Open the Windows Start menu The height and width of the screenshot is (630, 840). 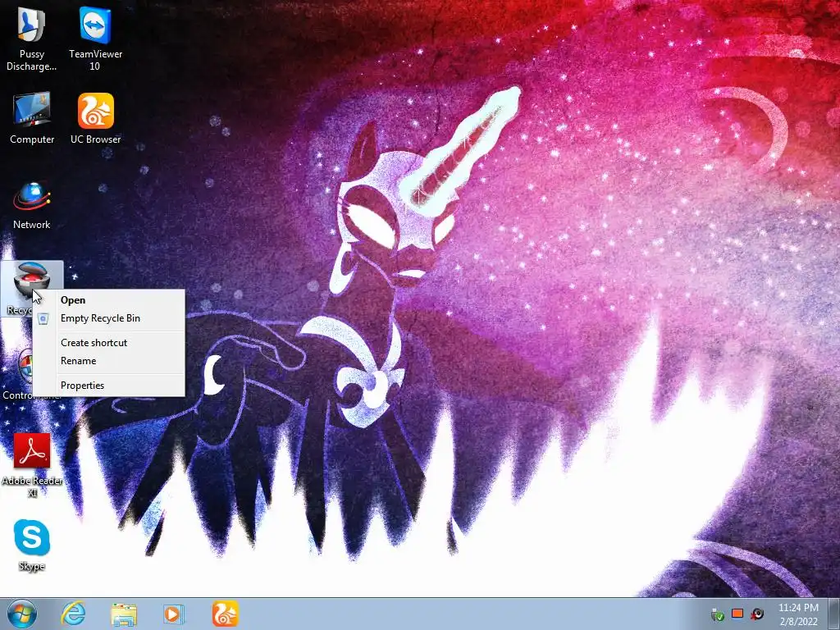click(x=22, y=614)
